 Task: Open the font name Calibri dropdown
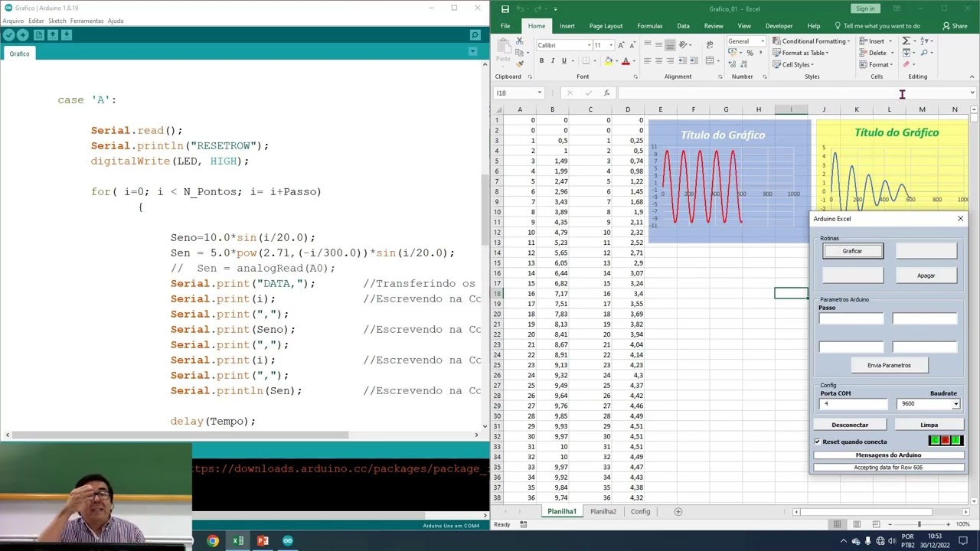(x=589, y=45)
